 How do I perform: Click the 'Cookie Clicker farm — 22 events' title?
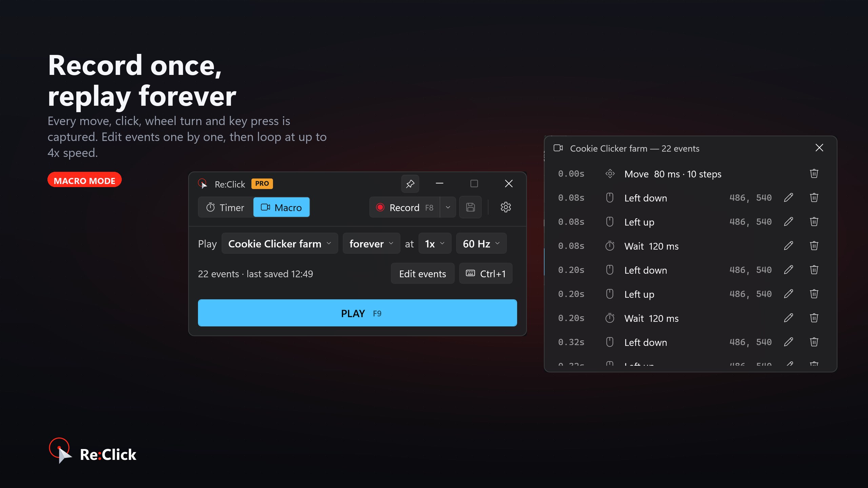pos(634,148)
